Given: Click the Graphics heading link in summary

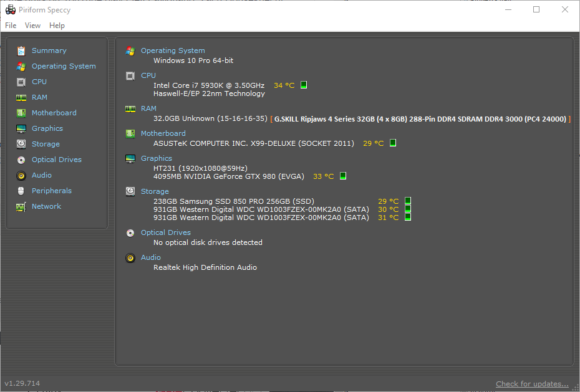Looking at the screenshot, I should point(157,158).
